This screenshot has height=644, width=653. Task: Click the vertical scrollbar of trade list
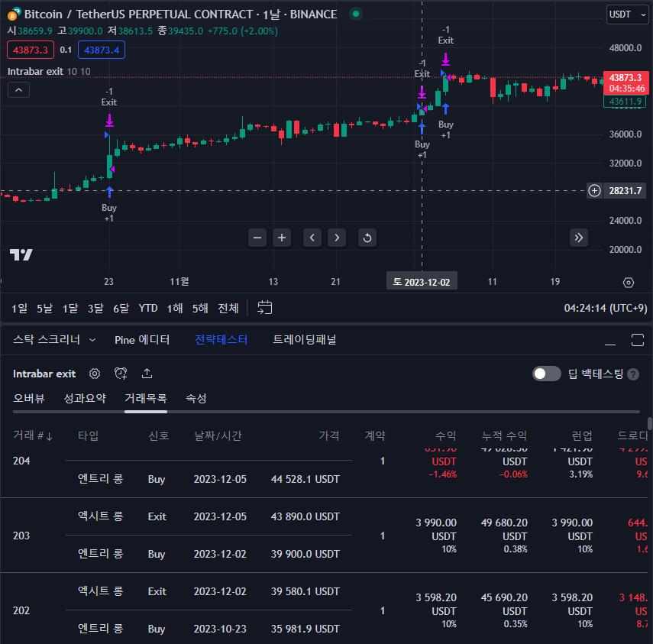(650, 424)
